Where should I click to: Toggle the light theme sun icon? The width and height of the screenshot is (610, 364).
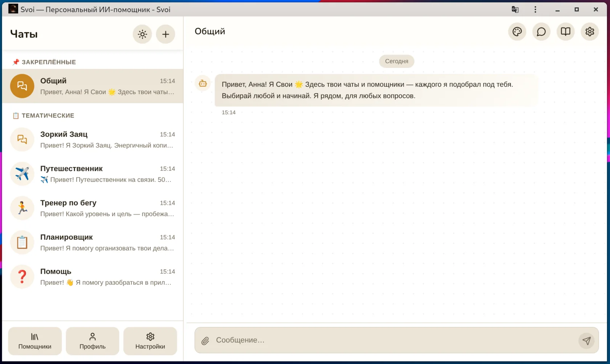pos(142,34)
